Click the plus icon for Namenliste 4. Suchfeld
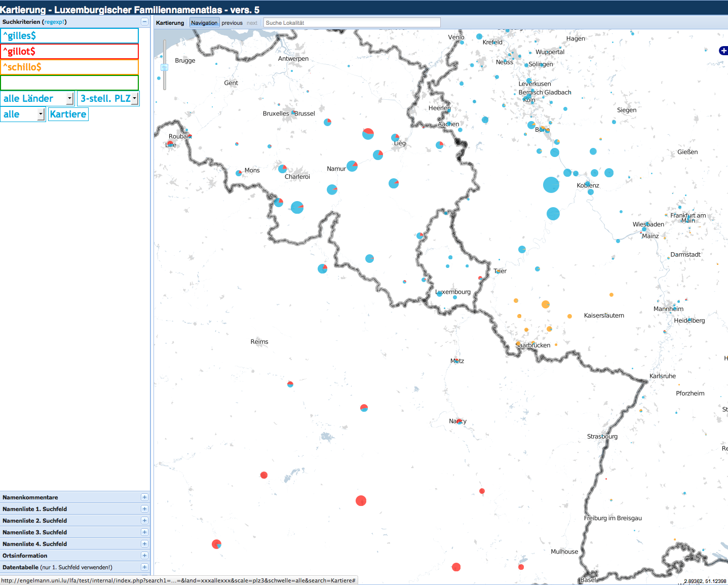The image size is (728, 585). tap(144, 544)
